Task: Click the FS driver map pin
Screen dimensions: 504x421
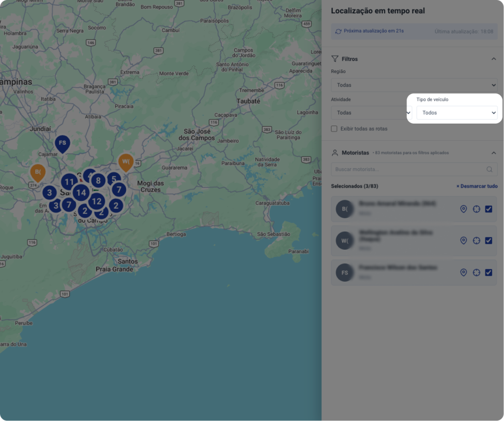Action: point(63,143)
